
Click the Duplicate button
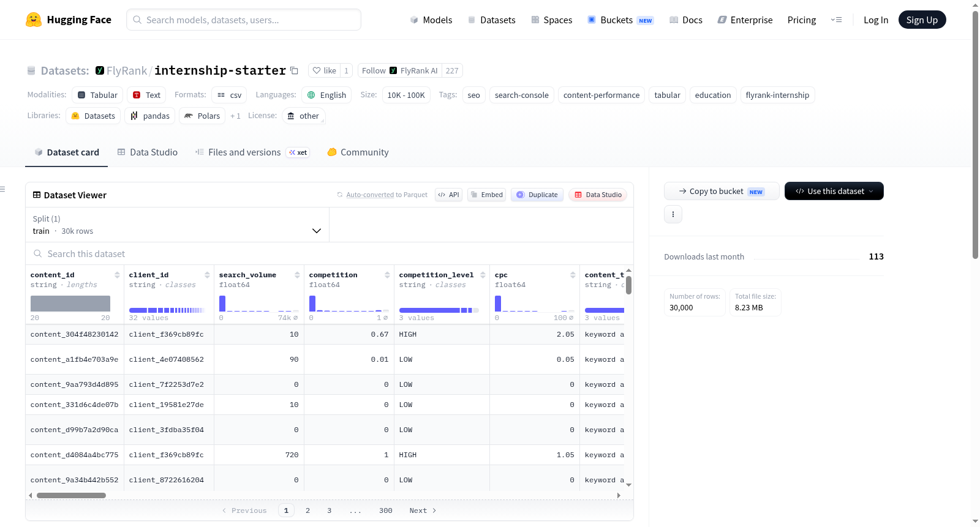[537, 195]
